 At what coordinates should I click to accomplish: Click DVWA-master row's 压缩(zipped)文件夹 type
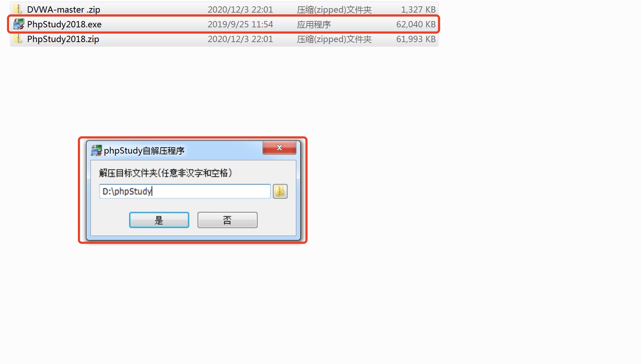click(x=334, y=10)
